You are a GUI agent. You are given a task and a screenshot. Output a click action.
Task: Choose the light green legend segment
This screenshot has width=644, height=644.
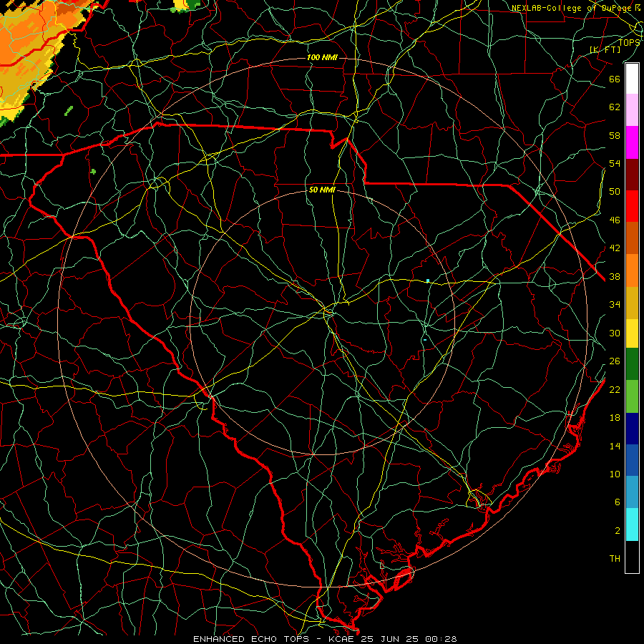pos(632,396)
